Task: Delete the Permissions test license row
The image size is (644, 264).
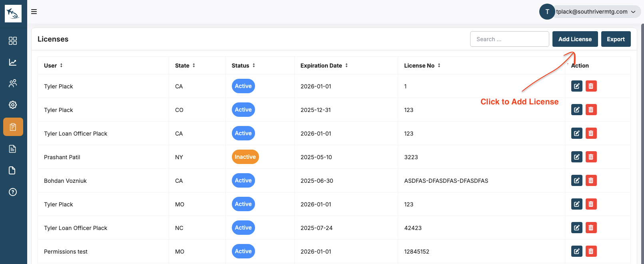Action: pos(591,251)
